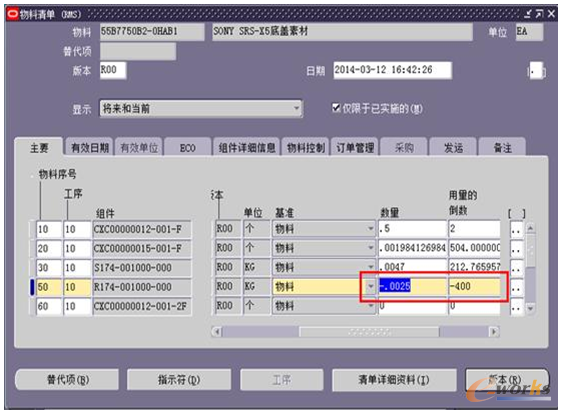Click the horizontal scrollbar right arrow

[494, 332]
